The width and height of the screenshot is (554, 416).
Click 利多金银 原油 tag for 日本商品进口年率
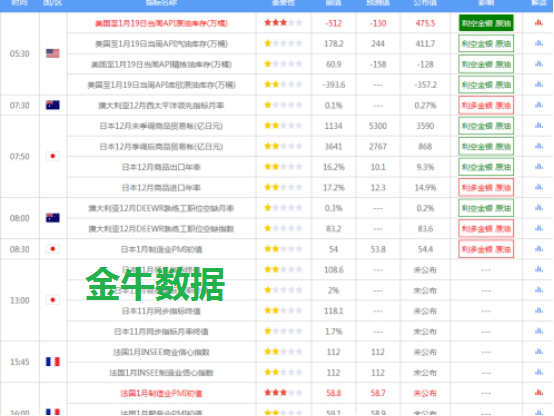pos(486,187)
